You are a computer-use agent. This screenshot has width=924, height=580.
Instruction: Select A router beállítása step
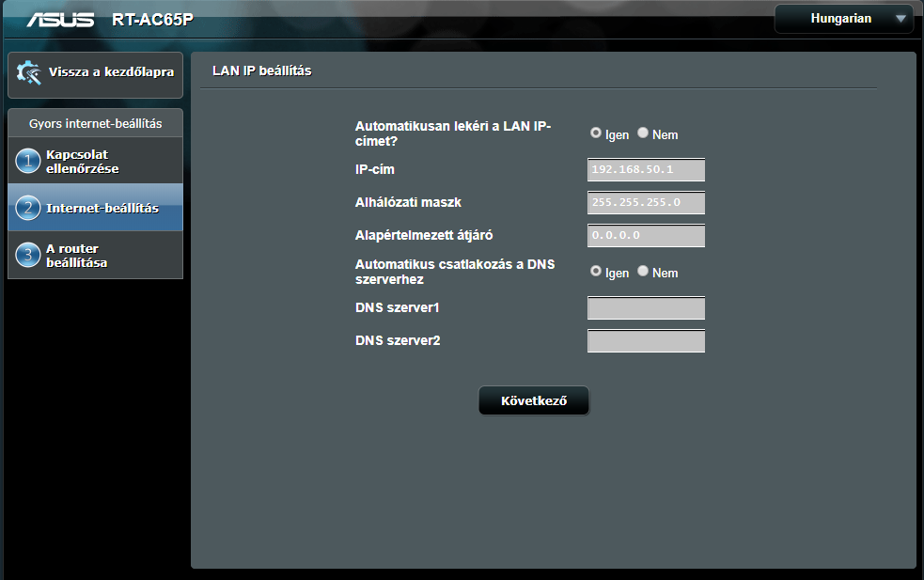tap(96, 256)
